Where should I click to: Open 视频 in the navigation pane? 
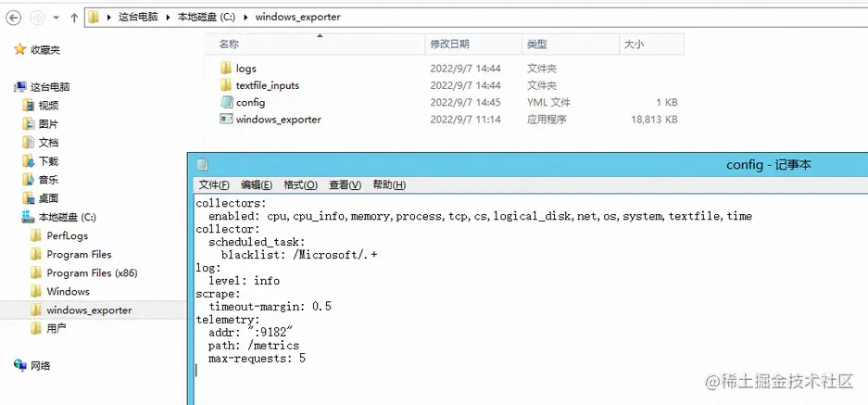[x=49, y=106]
